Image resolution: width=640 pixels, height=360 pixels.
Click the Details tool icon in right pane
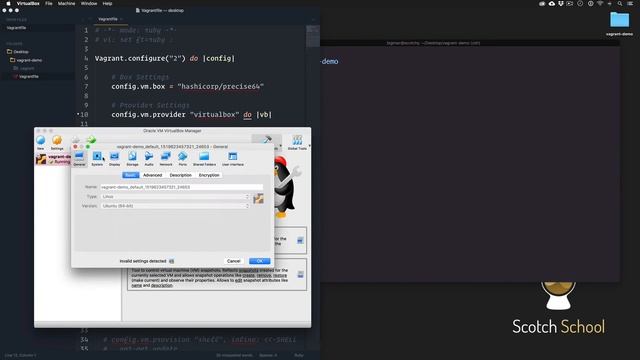pos(300,240)
